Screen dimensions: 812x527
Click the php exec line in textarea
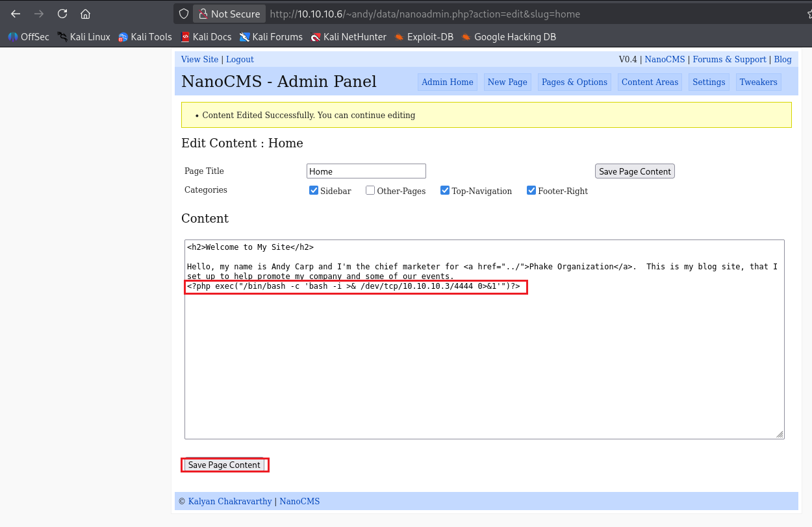(353, 286)
